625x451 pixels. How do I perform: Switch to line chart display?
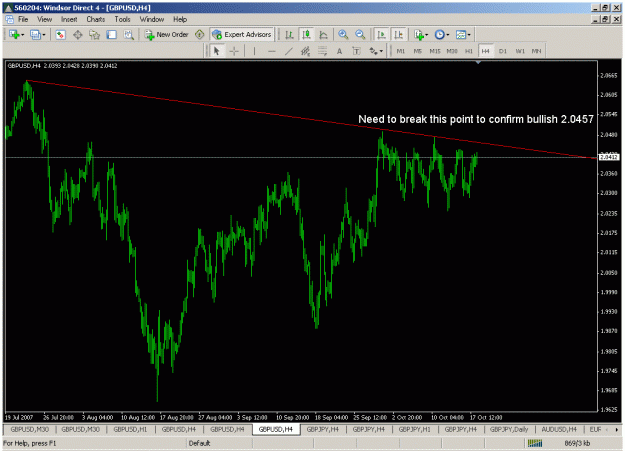(323, 35)
